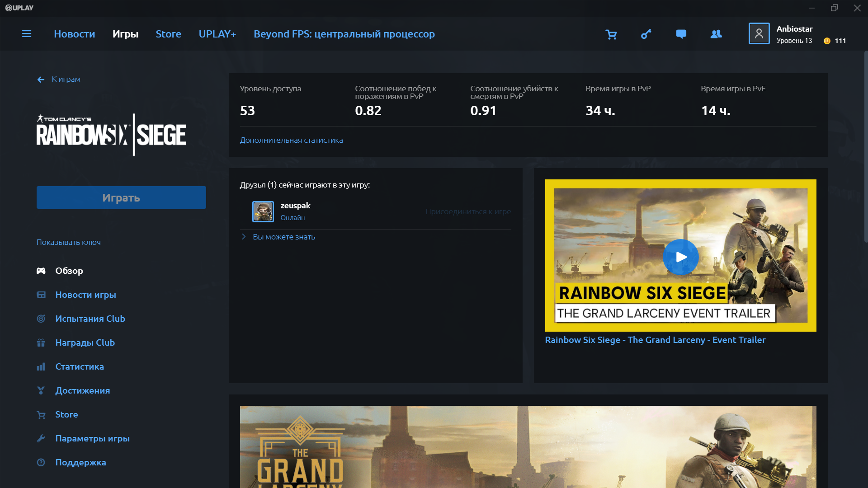Minimize the Uplay window
The image size is (868, 488).
pos(811,8)
